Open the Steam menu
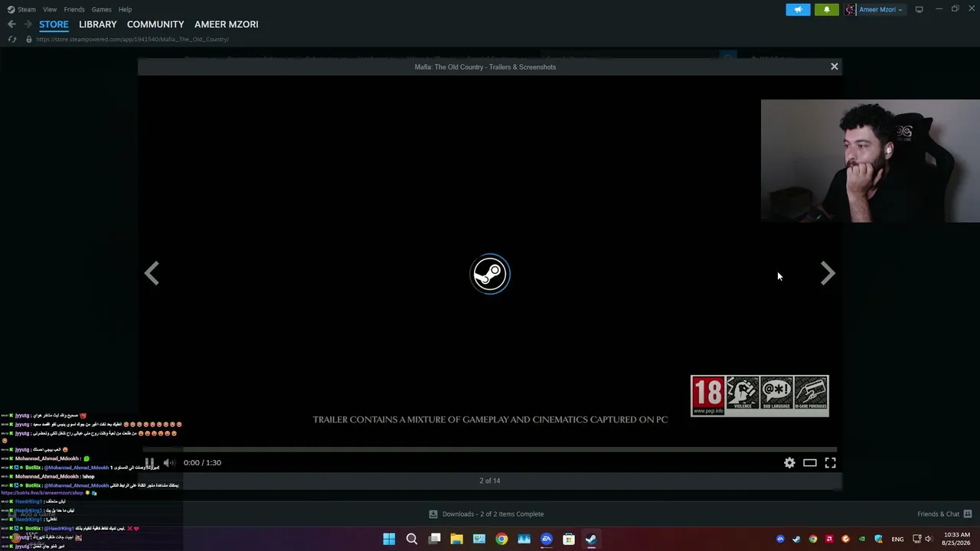The width and height of the screenshot is (980, 551). [x=21, y=9]
